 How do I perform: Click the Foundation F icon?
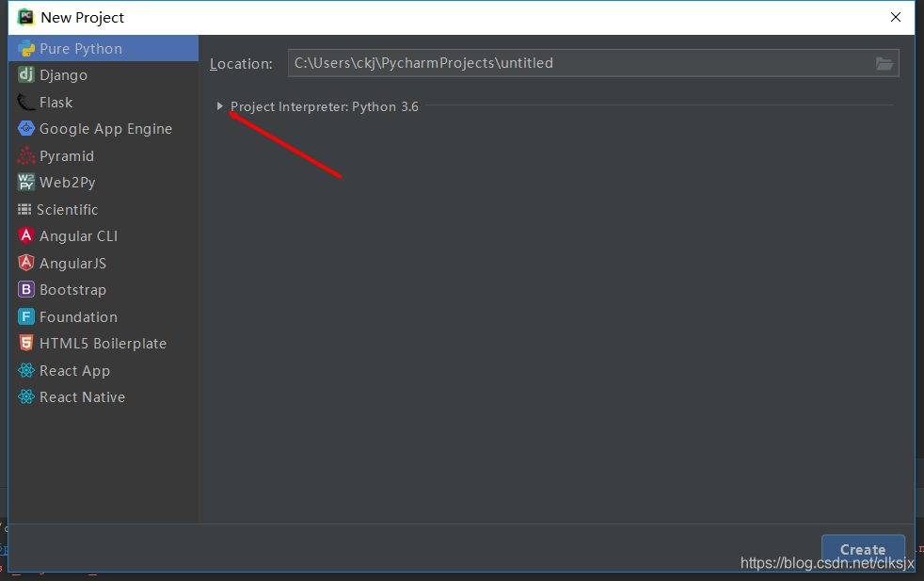tap(26, 316)
